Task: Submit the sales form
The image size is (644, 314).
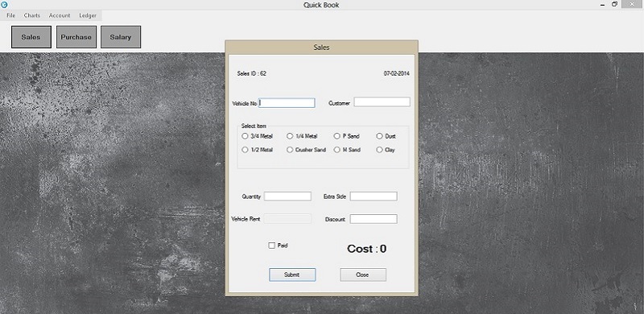Action: coord(292,275)
